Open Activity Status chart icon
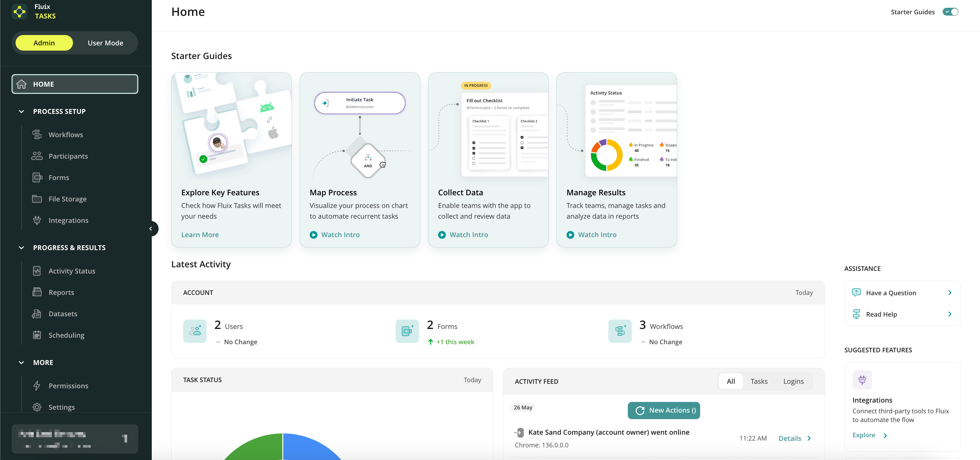Screen dimensions: 980x460 pyautogui.click(x=37, y=271)
